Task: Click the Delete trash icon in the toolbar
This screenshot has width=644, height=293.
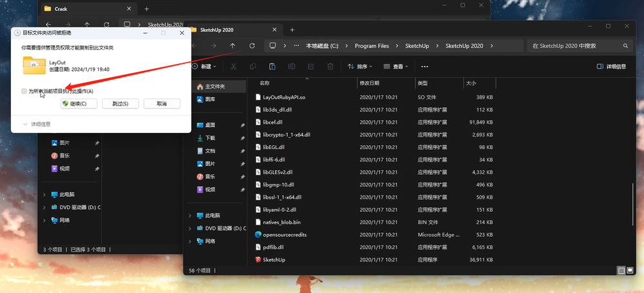Action: [x=330, y=66]
